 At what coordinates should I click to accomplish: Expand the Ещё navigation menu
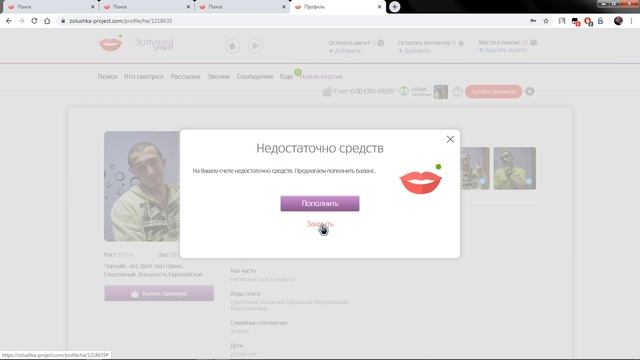[286, 76]
